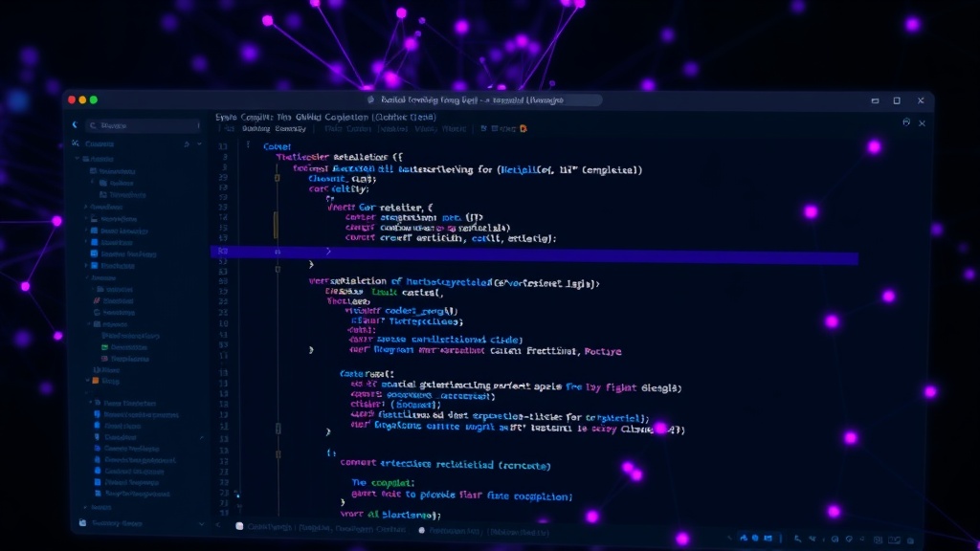Click the red traffic-light window button

pos(72,99)
